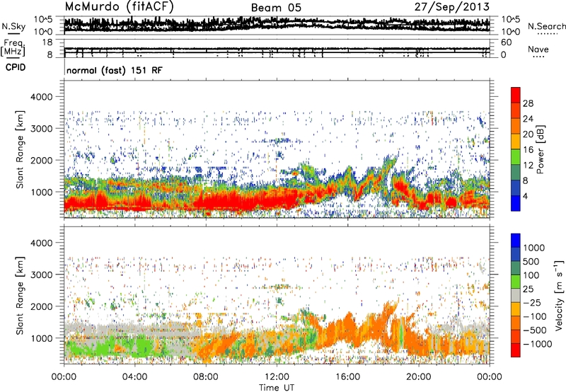Click blue segment below 4 on Power colorbar
The width and height of the screenshot is (566, 392).
[516, 204]
